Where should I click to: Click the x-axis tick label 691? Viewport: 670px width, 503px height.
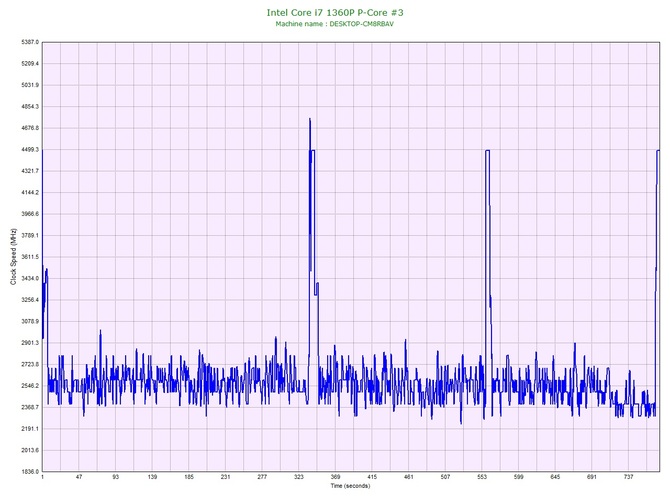coord(592,477)
